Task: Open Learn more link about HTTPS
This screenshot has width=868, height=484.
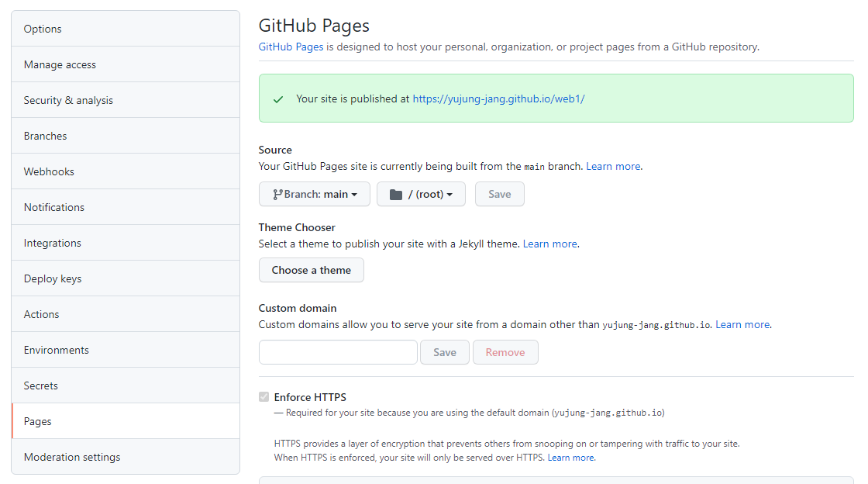Action: click(x=570, y=458)
